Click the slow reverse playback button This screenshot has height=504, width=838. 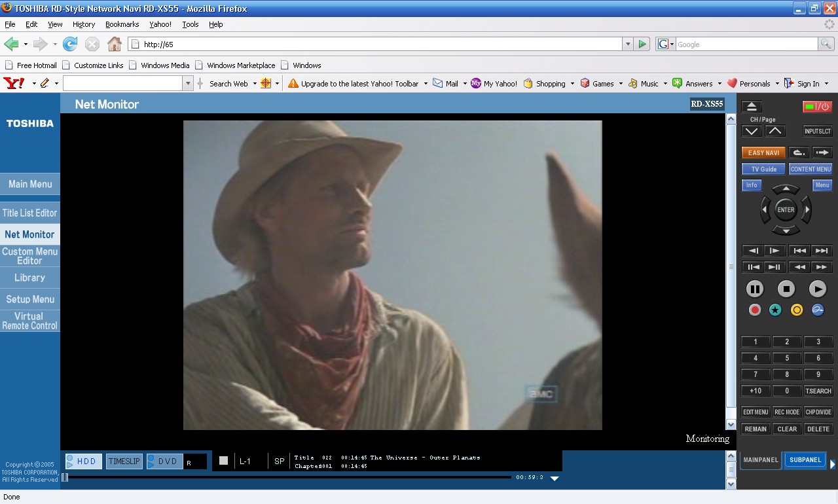click(753, 251)
